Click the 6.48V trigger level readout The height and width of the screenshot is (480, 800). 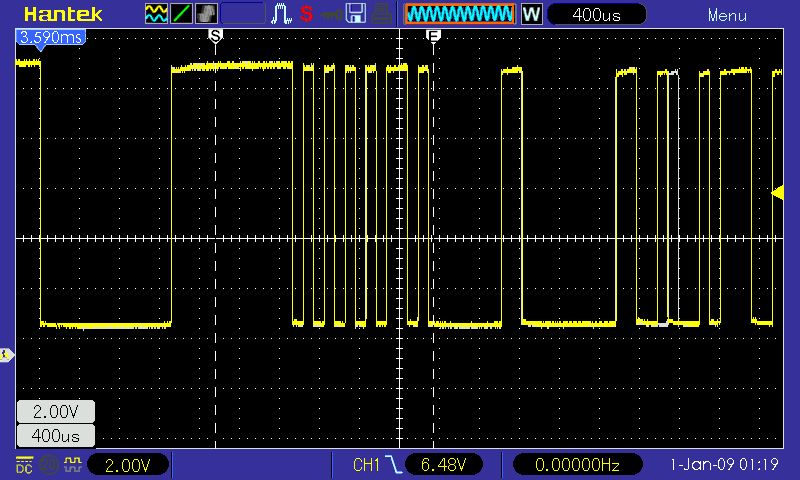tap(443, 465)
